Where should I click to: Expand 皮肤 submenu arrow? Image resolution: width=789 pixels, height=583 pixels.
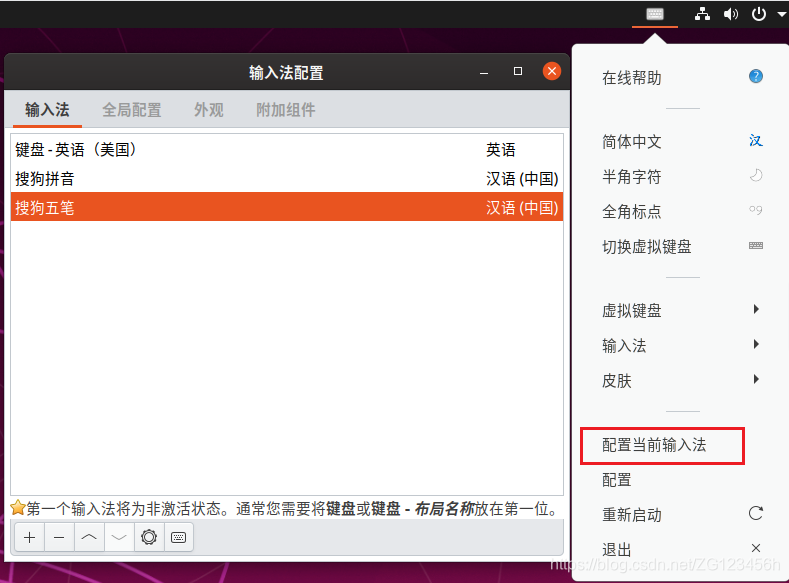(756, 379)
